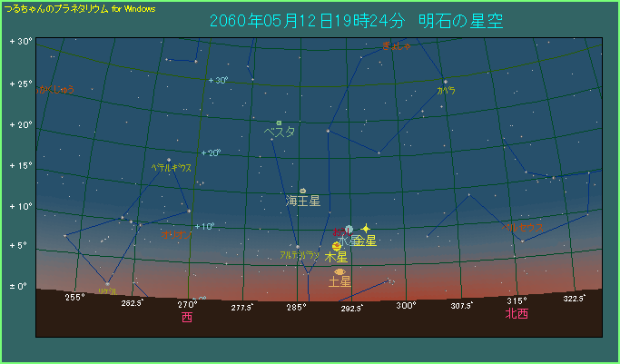The width and height of the screenshot is (620, 364).
Task: Click the Rigel star near the horizon
Action: (x=107, y=283)
